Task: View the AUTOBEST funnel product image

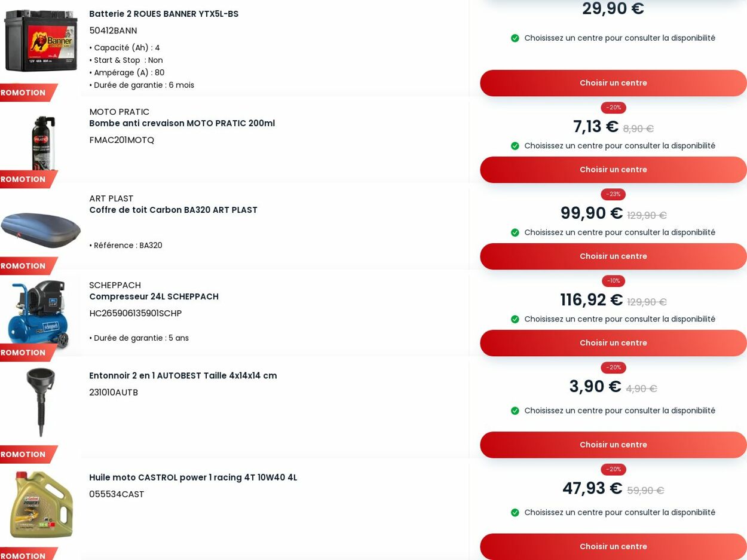Action: click(x=41, y=402)
